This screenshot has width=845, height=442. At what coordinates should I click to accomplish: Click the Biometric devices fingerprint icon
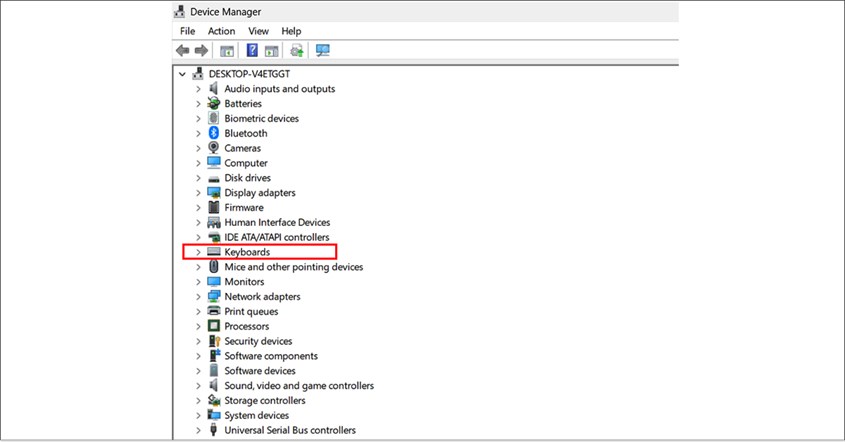[214, 118]
